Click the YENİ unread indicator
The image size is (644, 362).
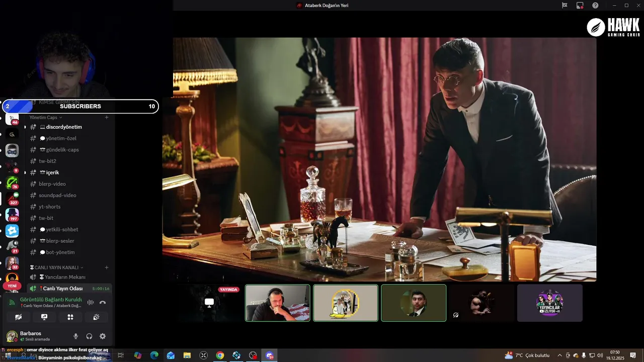coord(12,286)
